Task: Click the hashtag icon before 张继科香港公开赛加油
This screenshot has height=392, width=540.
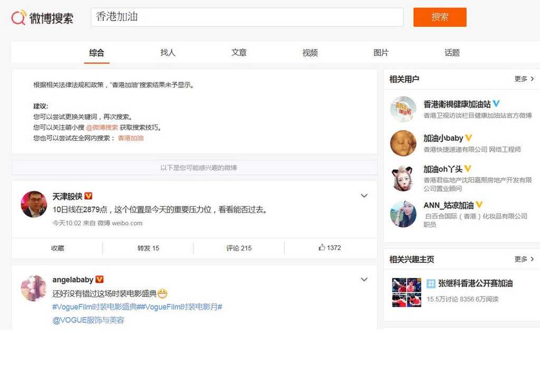Action: pos(431,284)
